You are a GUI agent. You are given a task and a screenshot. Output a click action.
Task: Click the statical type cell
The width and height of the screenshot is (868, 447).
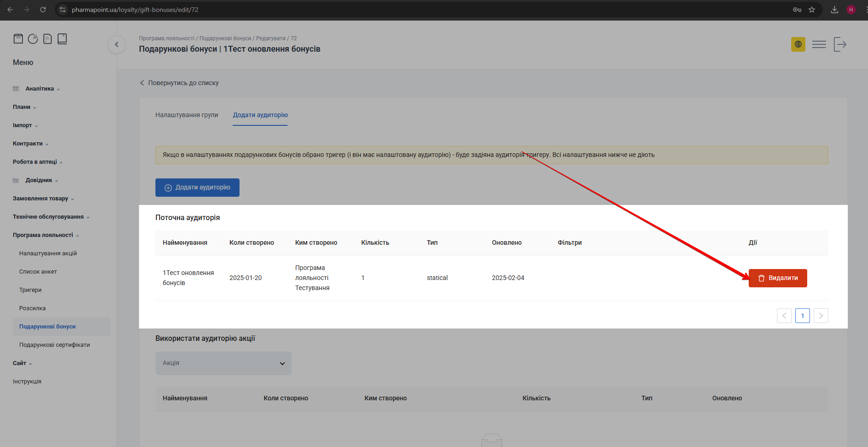437,278
